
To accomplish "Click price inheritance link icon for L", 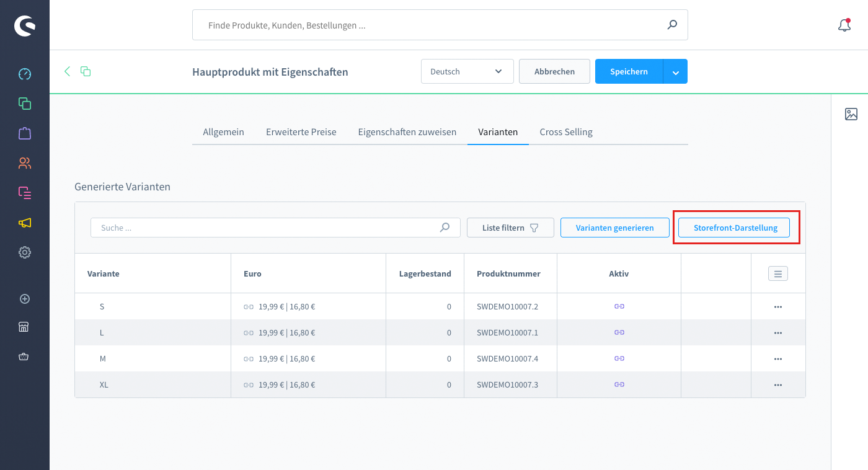I will tap(249, 332).
